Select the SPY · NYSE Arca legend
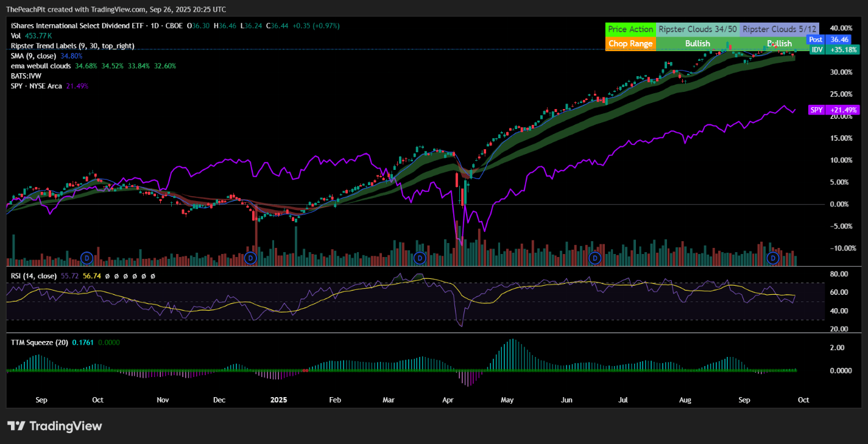Viewport: 868px width, 444px height. coord(37,86)
